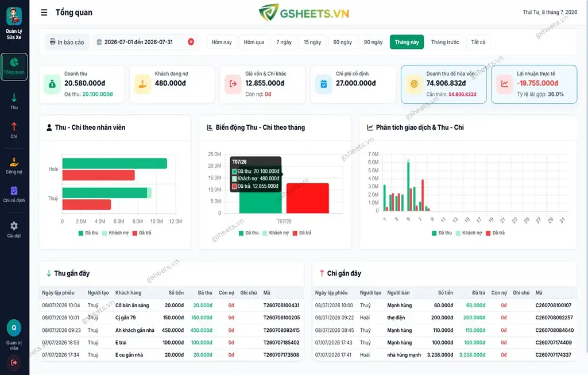Toggle Đã thu legend in monthly chart
The width and height of the screenshot is (588, 375).
tap(249, 233)
